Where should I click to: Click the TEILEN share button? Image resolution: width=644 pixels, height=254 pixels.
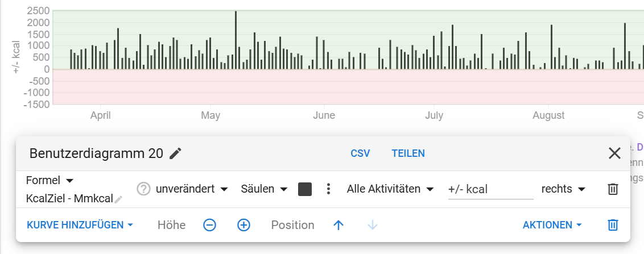click(408, 153)
